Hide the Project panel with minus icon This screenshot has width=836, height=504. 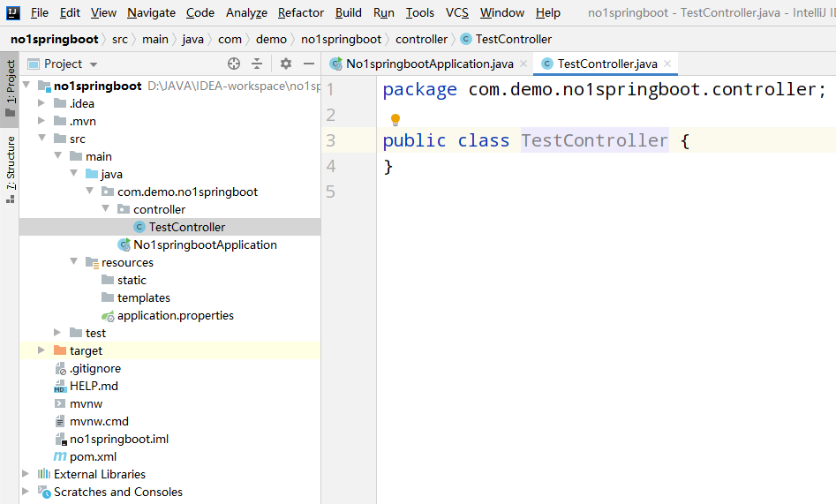[x=309, y=64]
